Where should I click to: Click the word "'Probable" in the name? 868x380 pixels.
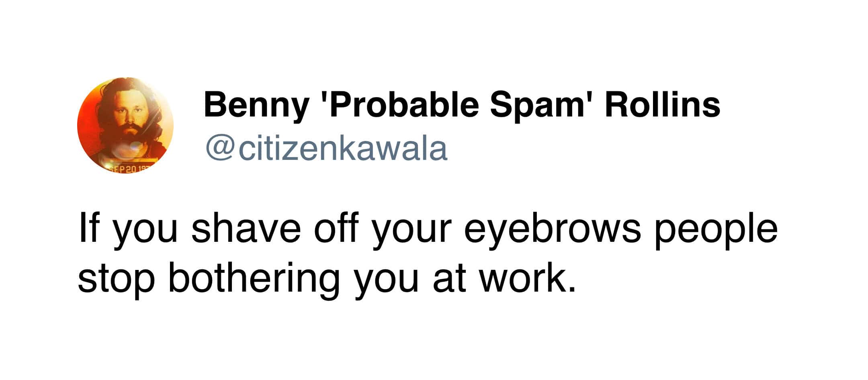403,104
